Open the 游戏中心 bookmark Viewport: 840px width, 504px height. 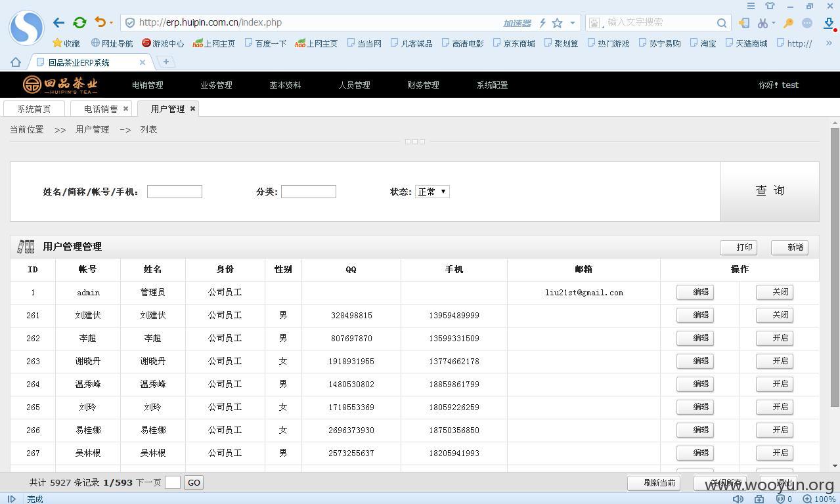[x=163, y=43]
